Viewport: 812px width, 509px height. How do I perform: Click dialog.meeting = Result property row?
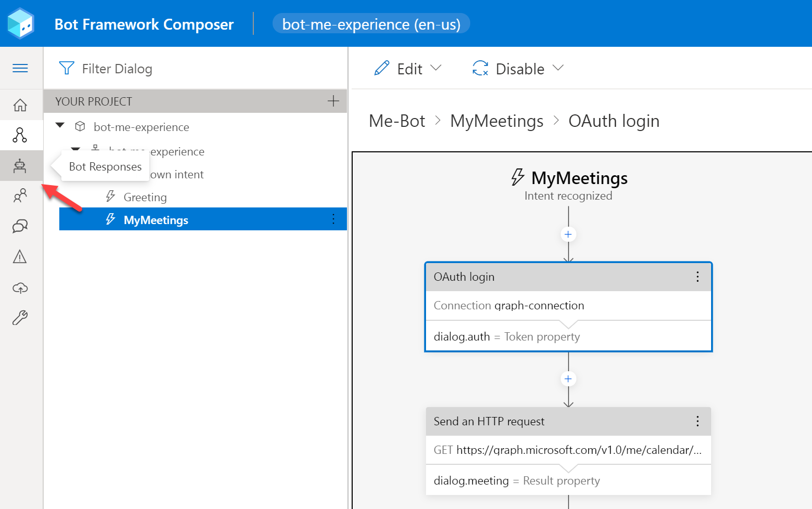[568, 480]
